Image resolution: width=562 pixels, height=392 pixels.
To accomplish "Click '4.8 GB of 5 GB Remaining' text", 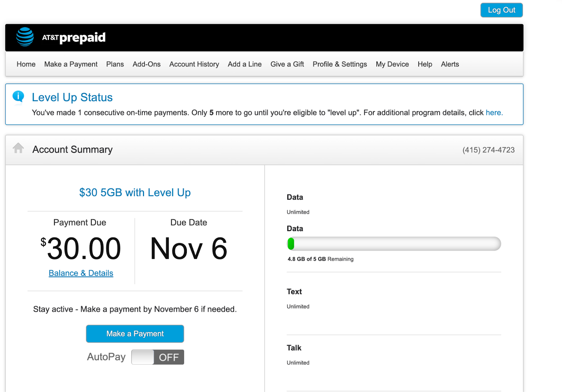I will tap(320, 259).
